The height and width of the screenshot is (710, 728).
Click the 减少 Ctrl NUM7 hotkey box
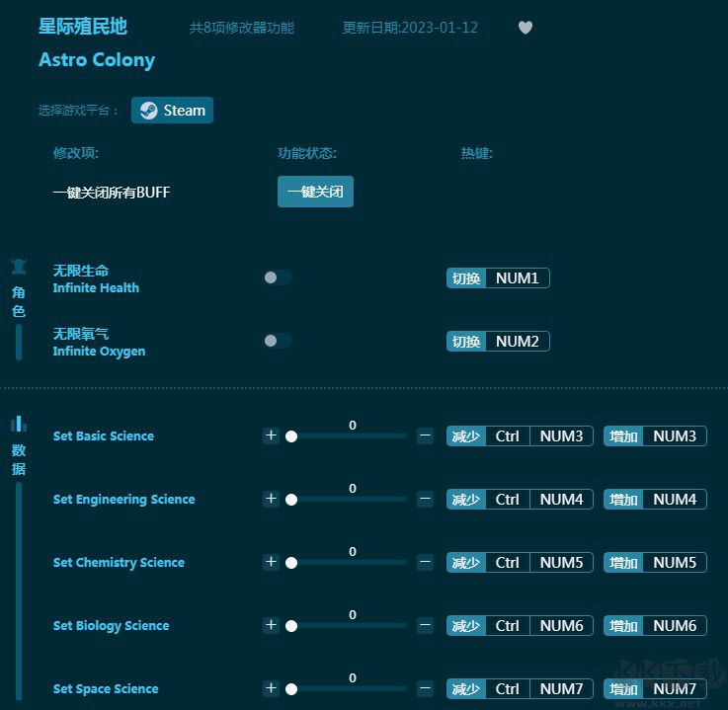(x=520, y=688)
